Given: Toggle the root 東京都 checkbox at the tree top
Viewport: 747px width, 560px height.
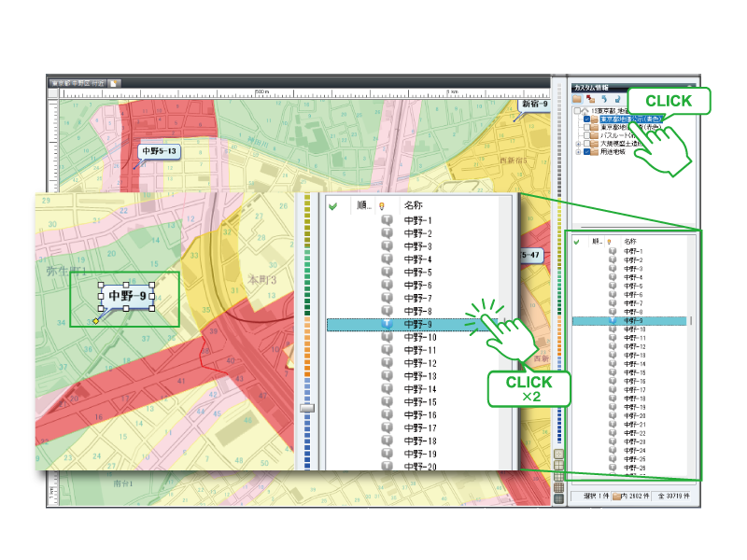Looking at the screenshot, I should coord(577,111).
